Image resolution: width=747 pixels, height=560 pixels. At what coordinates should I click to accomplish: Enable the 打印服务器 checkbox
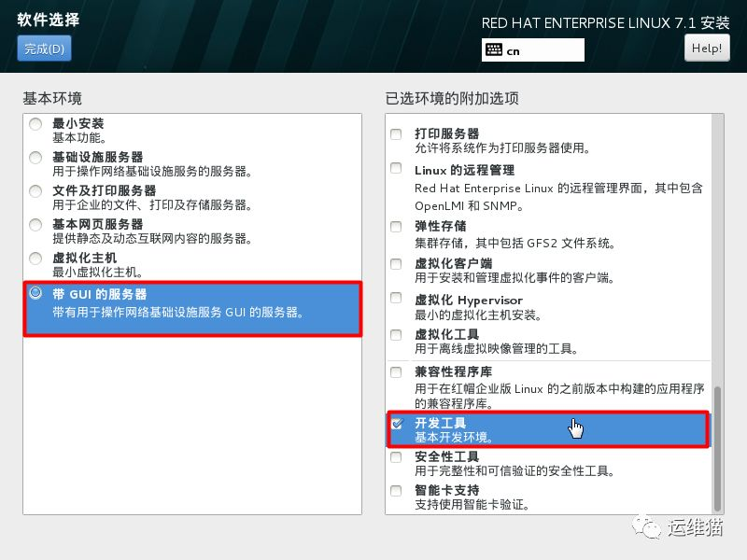396,134
